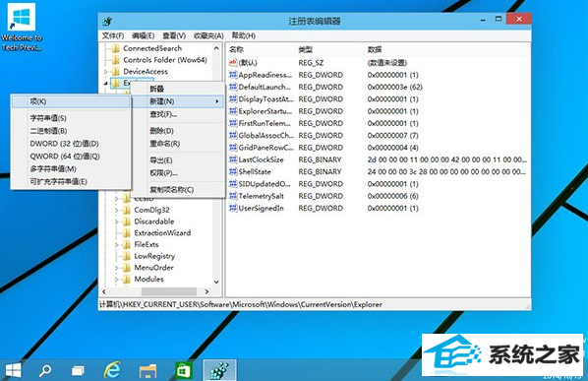
Task: Choose QWORD (64 位)值(Q)
Action: [71, 157]
